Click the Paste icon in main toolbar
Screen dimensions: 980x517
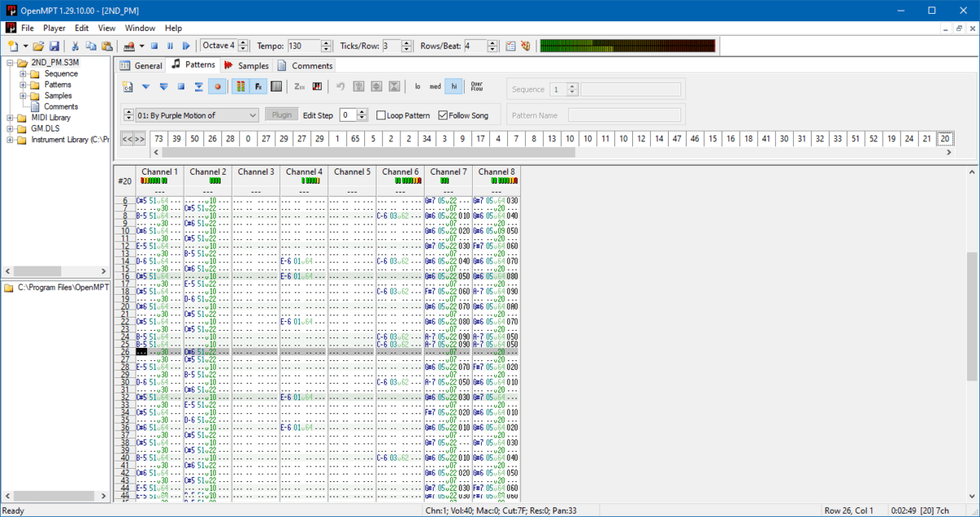(106, 46)
